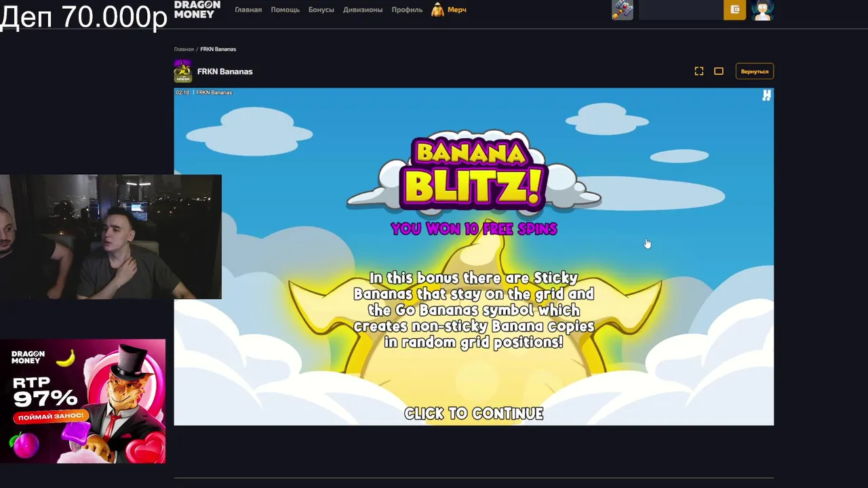Open the Дивизионы menu item
The height and width of the screenshot is (488, 868).
(363, 10)
